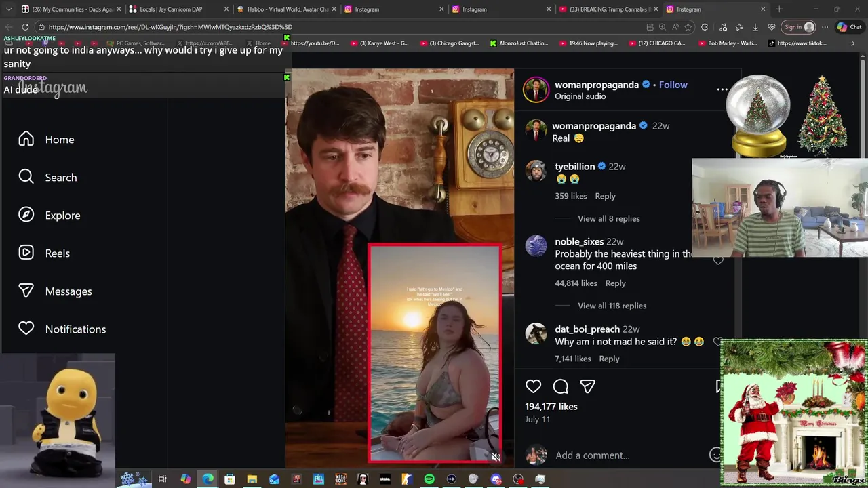Screen dimensions: 868x488
Task: Open the Search panel in sidebar
Action: [x=47, y=178]
